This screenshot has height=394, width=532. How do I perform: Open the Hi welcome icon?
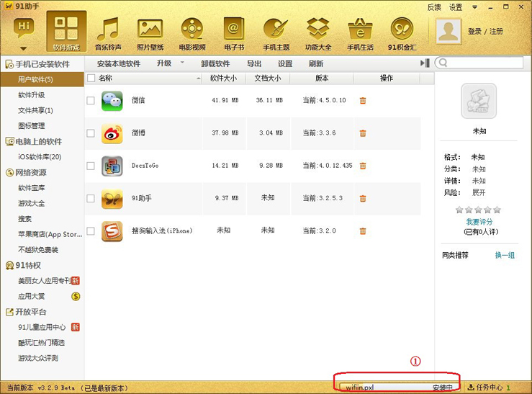point(24,27)
